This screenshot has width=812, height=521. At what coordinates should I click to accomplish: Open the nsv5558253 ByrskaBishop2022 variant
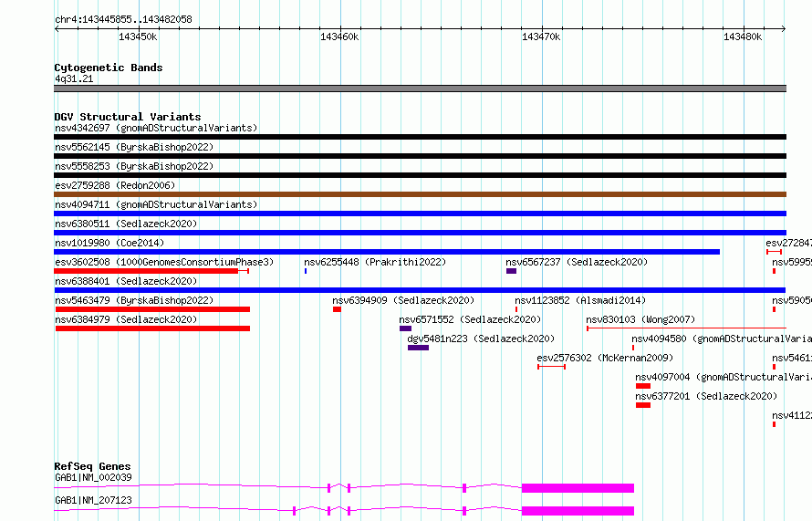click(134, 166)
